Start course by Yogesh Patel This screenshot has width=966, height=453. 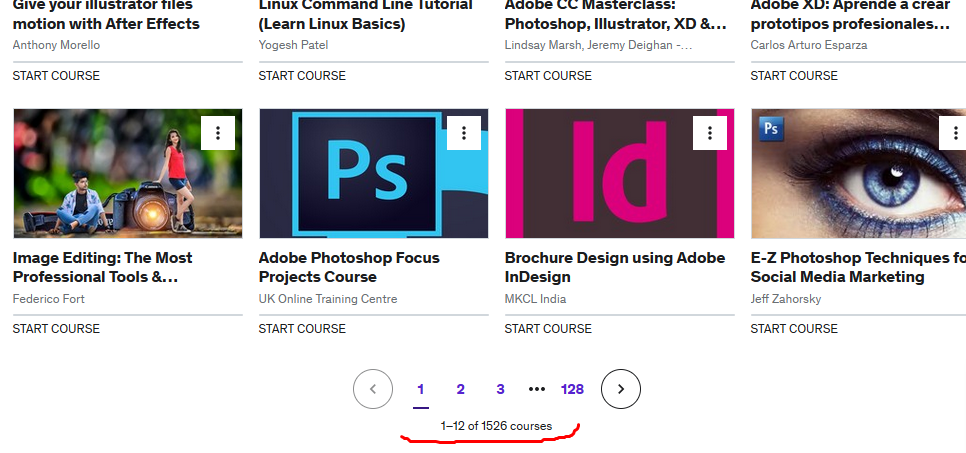pos(302,76)
